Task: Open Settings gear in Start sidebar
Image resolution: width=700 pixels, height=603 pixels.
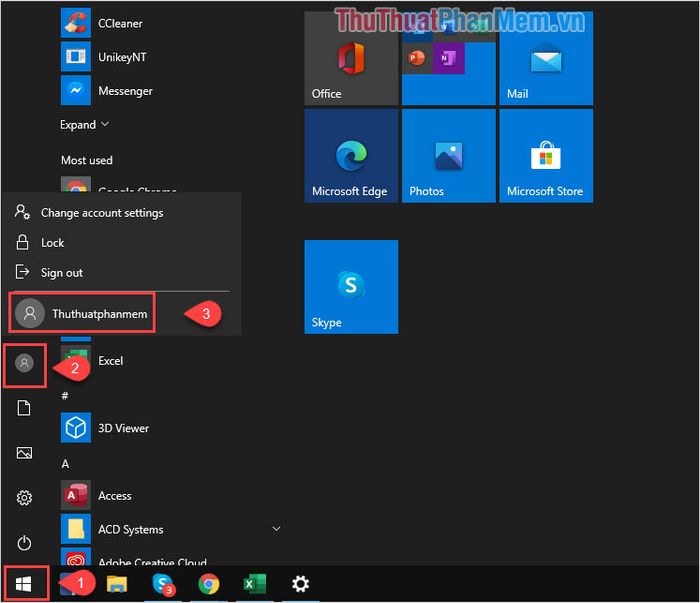Action: coord(24,498)
